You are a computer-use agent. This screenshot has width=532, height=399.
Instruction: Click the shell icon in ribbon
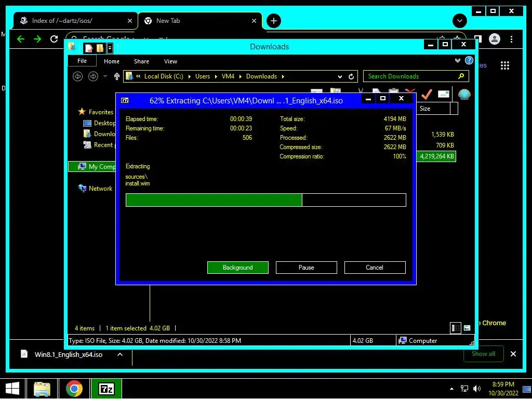click(464, 94)
